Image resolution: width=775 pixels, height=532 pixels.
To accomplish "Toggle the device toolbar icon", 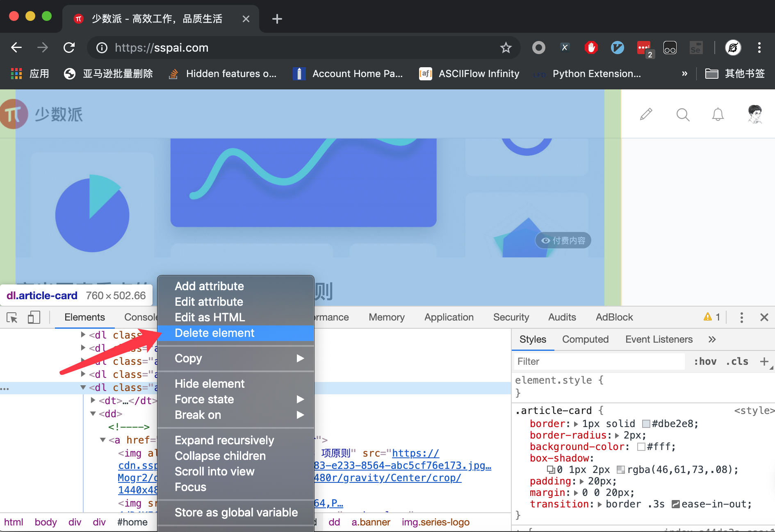I will tap(34, 318).
